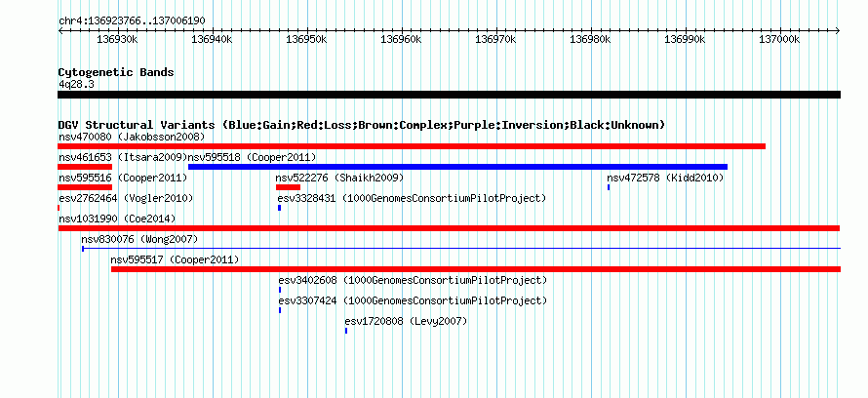
Task: Open esv2762464 (Vogler2010) label
Action: click(x=126, y=198)
